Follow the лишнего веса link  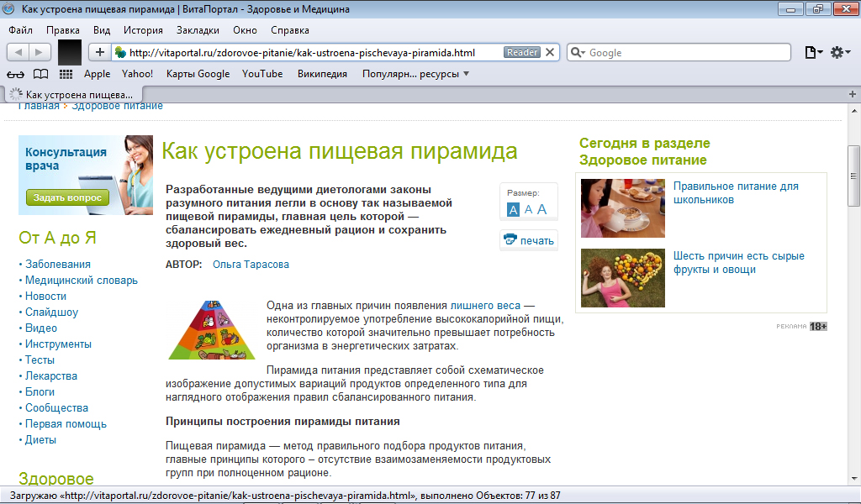485,306
